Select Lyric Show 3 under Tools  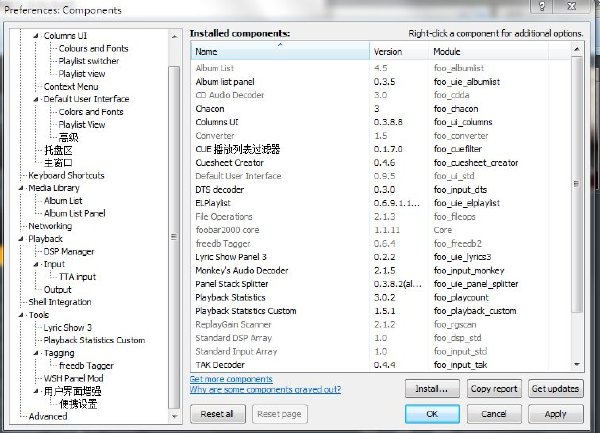coord(68,328)
